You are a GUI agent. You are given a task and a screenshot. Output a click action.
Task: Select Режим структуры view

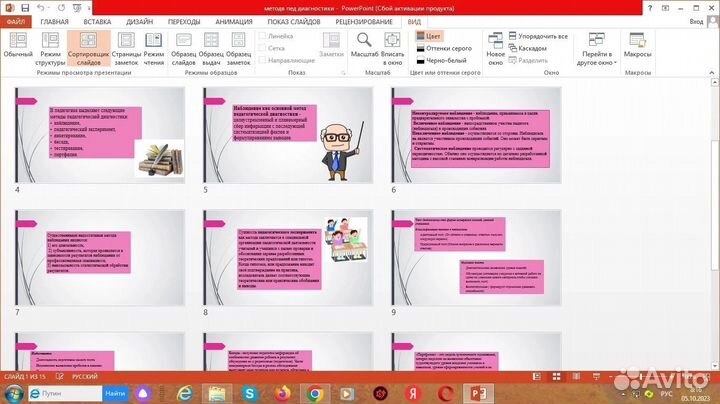[x=50, y=49]
